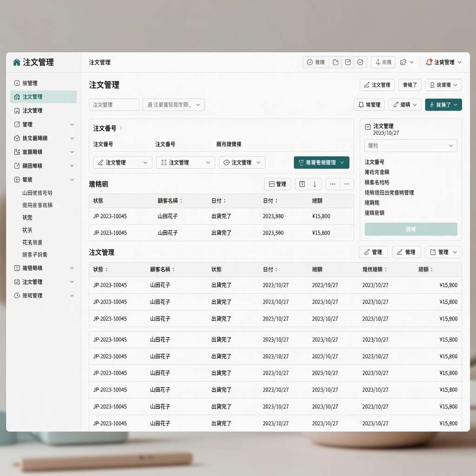Click the labeled clock button in top toolbar
Screen dimensions: 476x476
pos(316,62)
